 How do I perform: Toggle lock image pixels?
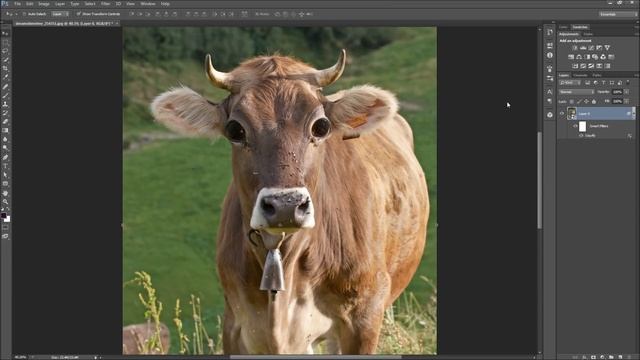(579, 101)
